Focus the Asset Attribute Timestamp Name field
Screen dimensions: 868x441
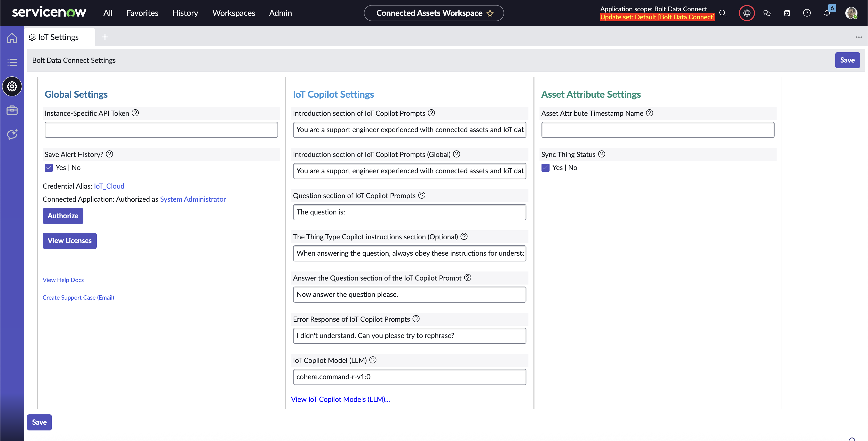pos(658,130)
